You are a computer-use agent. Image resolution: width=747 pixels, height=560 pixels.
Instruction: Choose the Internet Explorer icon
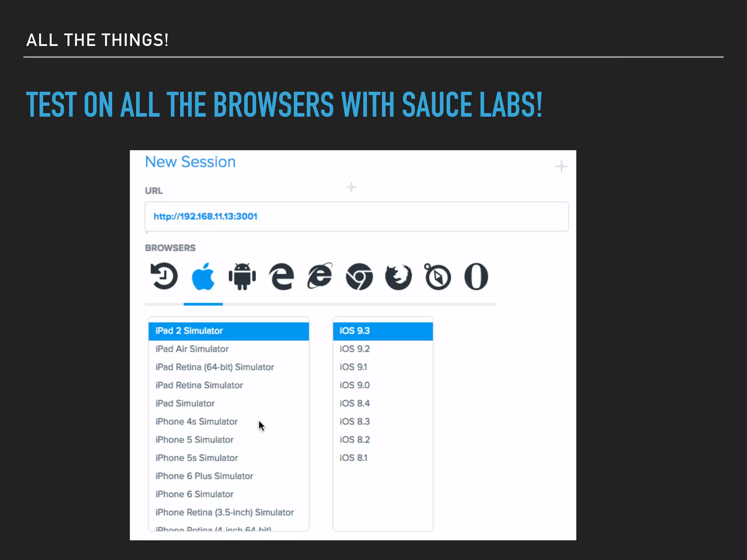(320, 276)
